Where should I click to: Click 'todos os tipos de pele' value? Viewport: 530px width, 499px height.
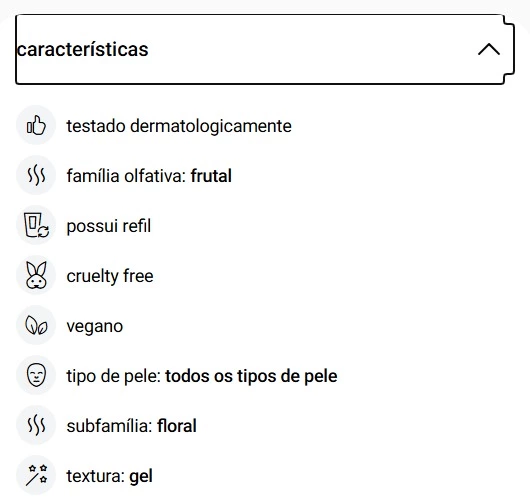point(251,376)
